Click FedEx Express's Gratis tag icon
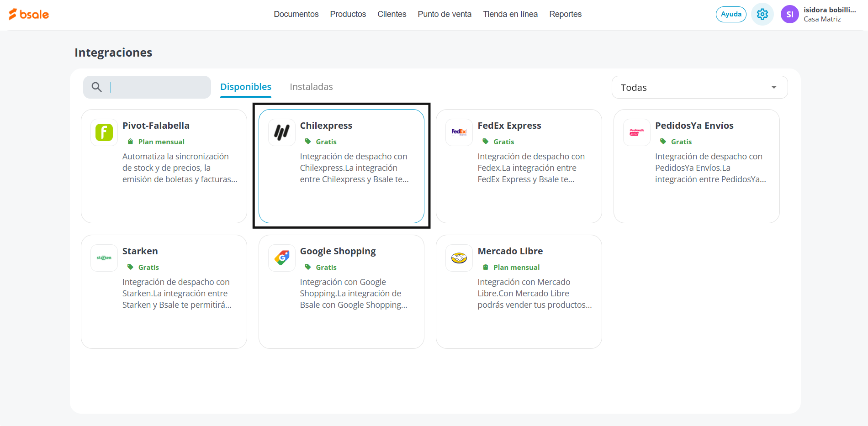The width and height of the screenshot is (868, 426). [486, 142]
